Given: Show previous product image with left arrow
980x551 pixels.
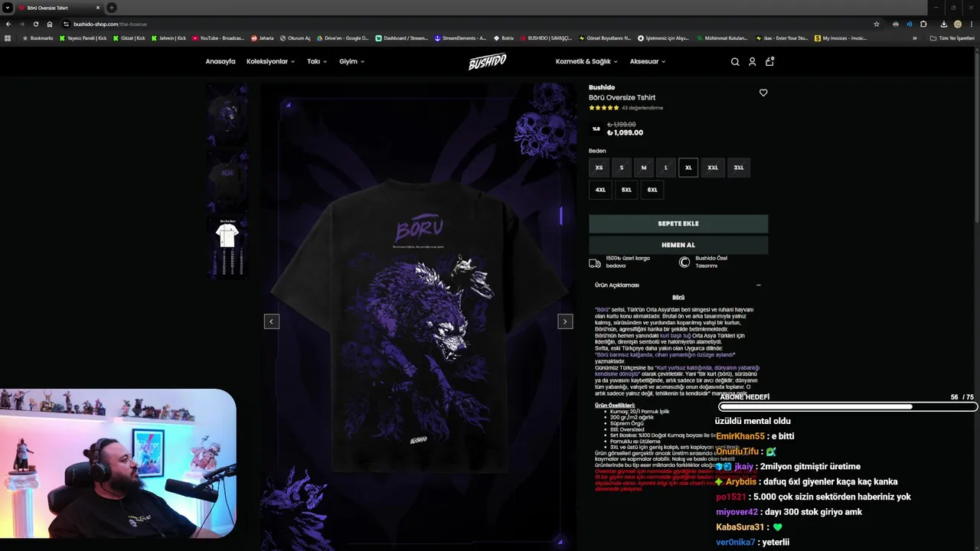Looking at the screenshot, I should tap(271, 321).
